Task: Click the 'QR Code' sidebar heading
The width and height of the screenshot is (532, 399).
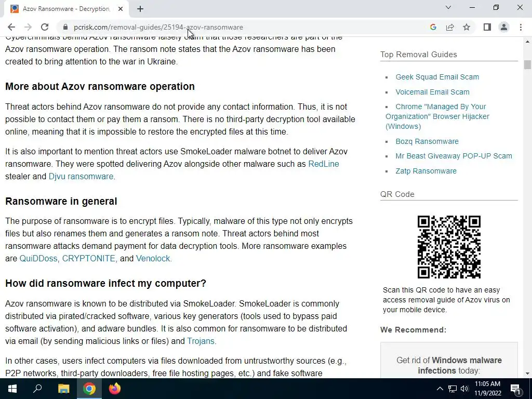Action: 397,194
